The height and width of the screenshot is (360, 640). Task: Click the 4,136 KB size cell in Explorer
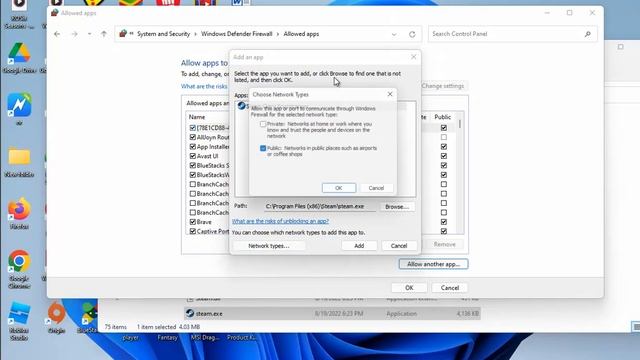click(468, 313)
